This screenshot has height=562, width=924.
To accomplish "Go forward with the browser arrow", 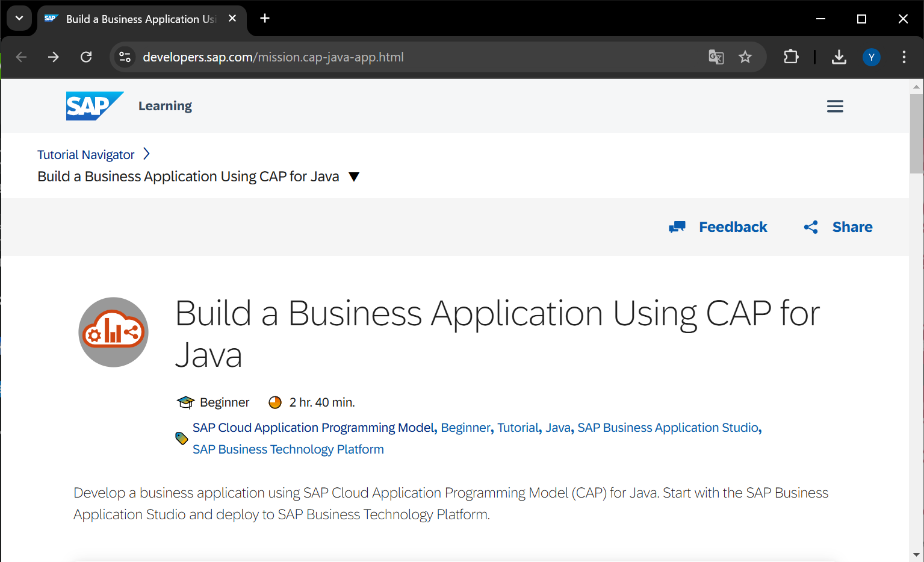I will pyautogui.click(x=54, y=57).
